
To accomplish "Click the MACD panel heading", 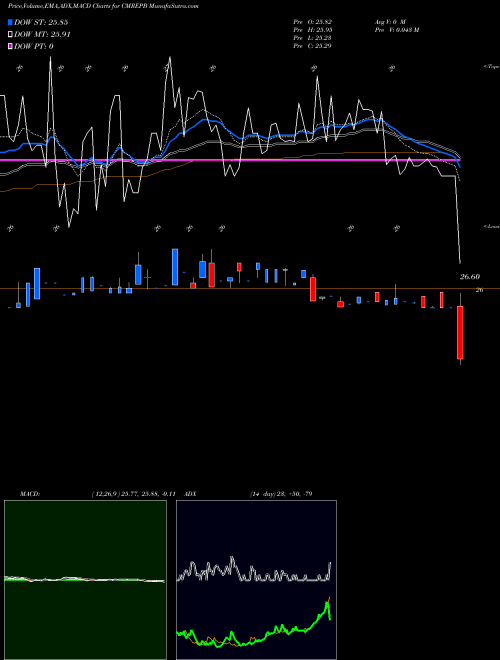I will (x=30, y=494).
